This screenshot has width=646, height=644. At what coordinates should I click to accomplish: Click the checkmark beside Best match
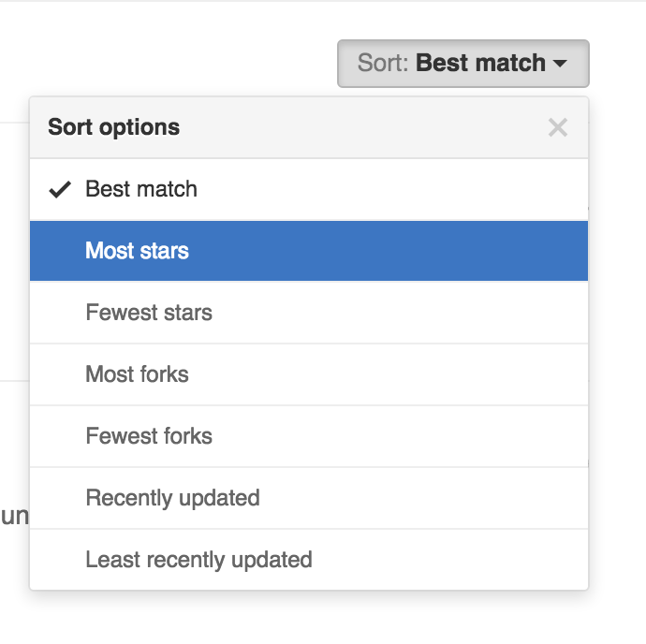pos(60,189)
